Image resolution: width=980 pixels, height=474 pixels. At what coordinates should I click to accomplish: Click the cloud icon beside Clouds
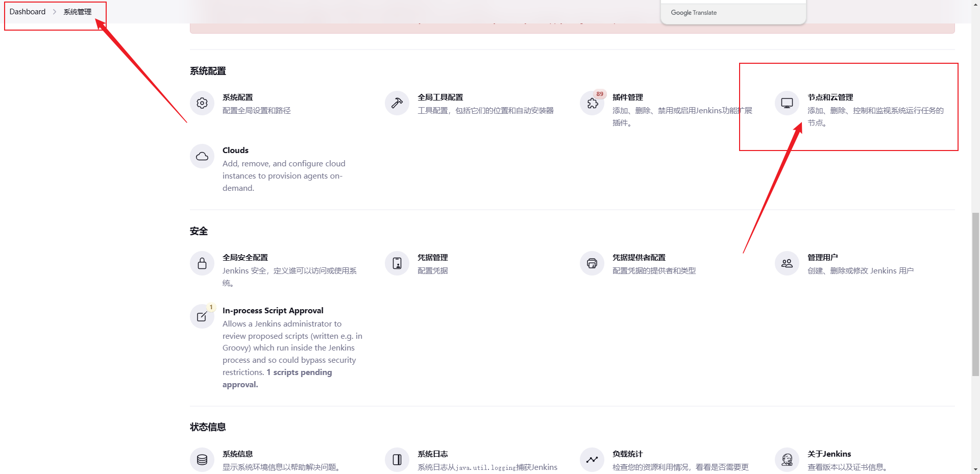coord(202,156)
